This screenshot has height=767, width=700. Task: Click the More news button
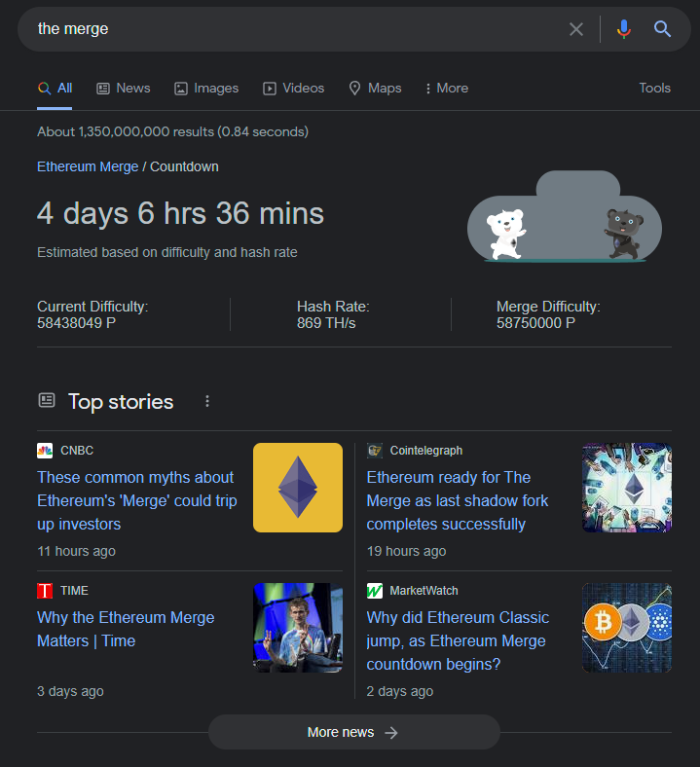coord(354,732)
